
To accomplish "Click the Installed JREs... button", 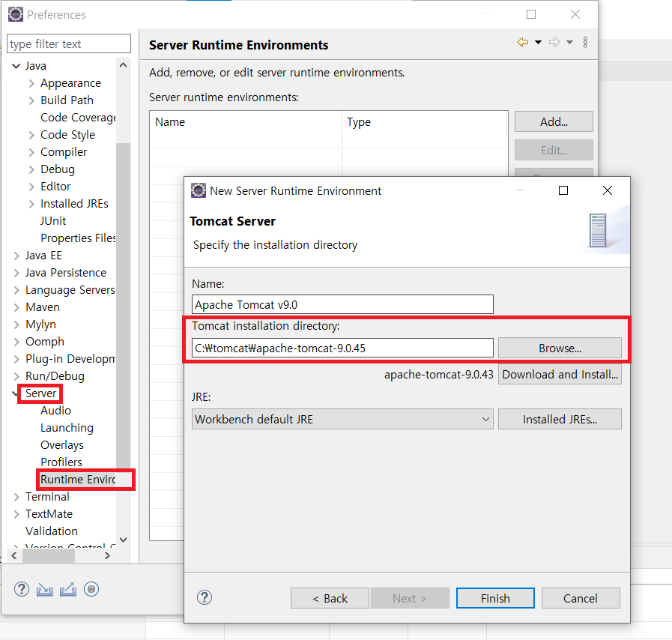I will point(560,419).
